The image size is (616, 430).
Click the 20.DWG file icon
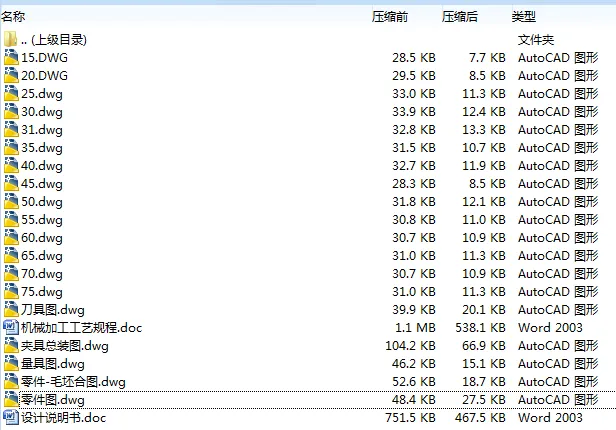[x=11, y=75]
